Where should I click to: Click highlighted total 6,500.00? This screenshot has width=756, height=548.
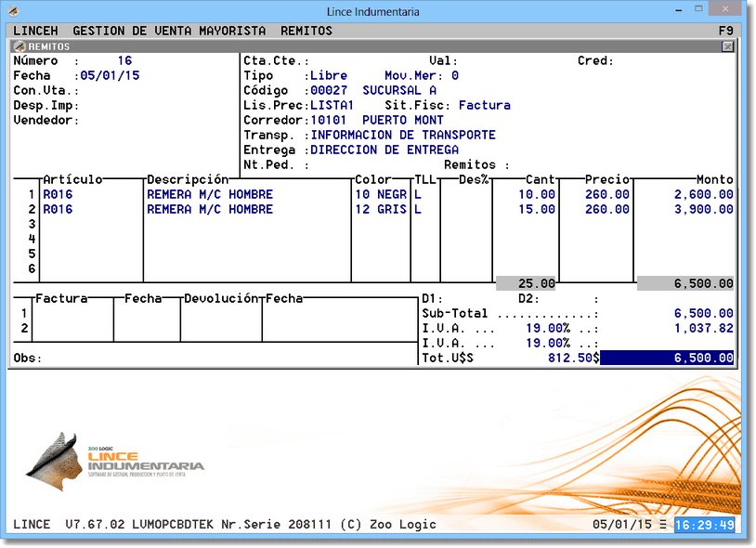point(667,359)
